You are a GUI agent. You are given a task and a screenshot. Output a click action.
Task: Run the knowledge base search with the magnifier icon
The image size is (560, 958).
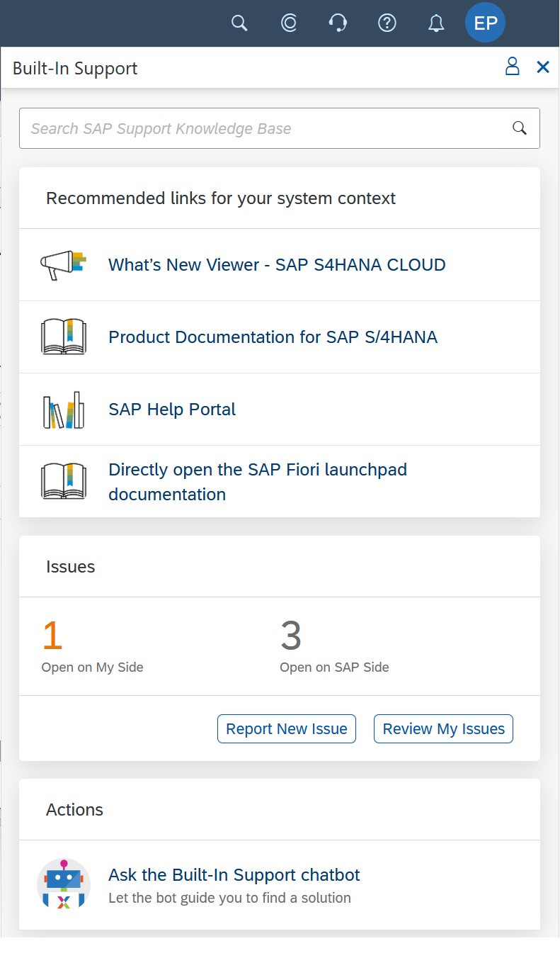point(520,128)
